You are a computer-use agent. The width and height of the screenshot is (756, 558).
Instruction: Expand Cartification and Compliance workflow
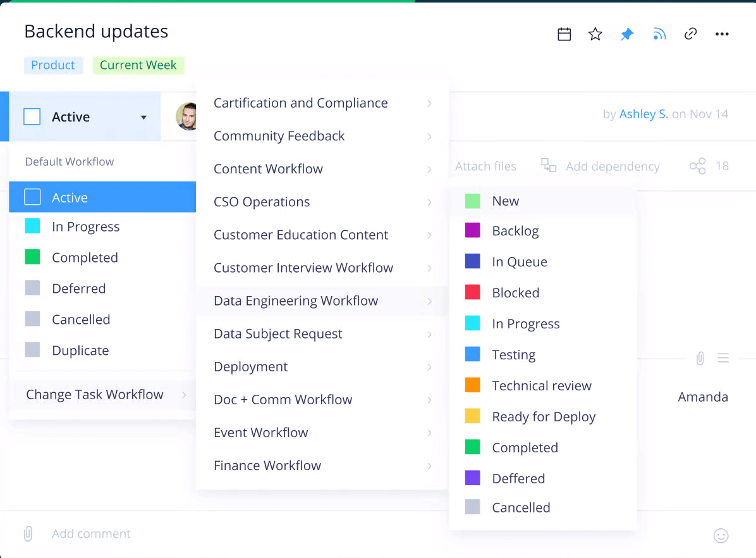[x=322, y=103]
